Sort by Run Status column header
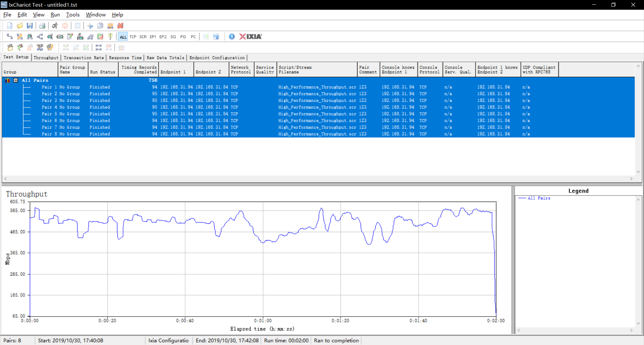Image resolution: width=644 pixels, height=345 pixels. (103, 70)
